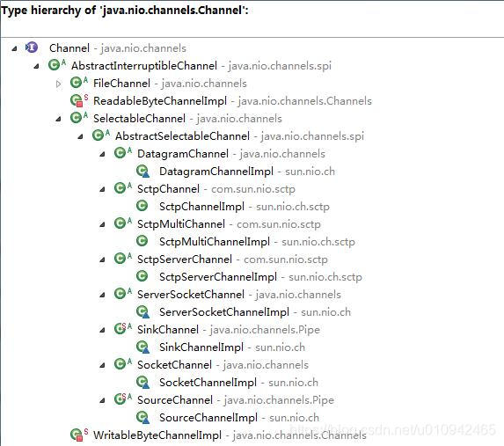The width and height of the screenshot is (504, 446).
Task: Select the SinkChannelImpl text label
Action: coord(201,347)
